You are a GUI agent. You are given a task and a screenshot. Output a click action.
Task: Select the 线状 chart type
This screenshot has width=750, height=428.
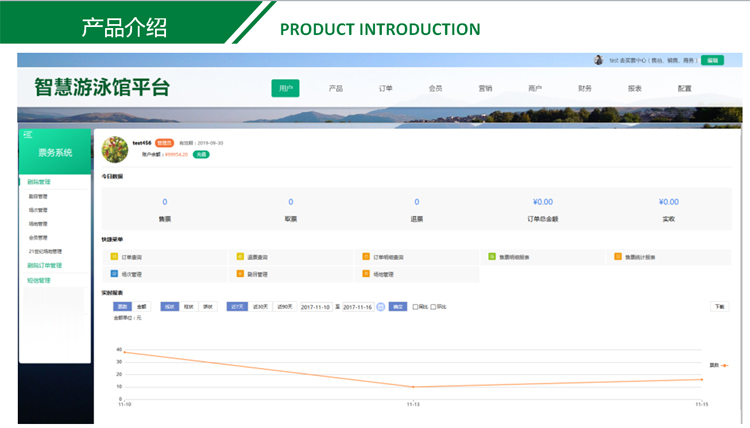169,307
